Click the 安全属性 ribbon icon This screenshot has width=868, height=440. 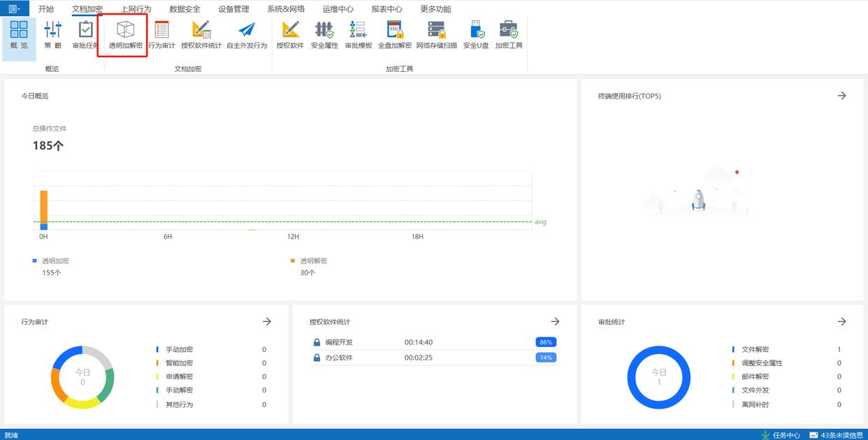[324, 35]
